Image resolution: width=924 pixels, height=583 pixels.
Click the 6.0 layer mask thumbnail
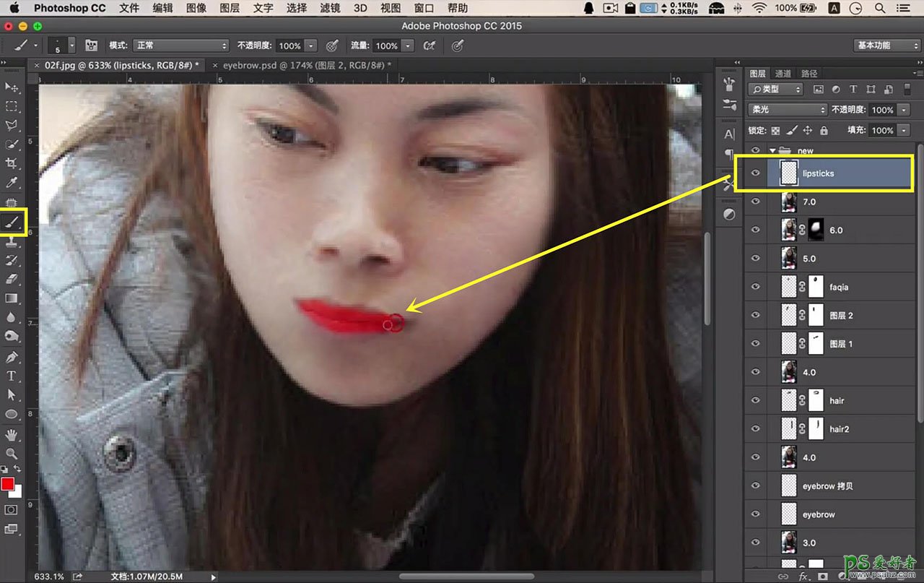coord(817,230)
